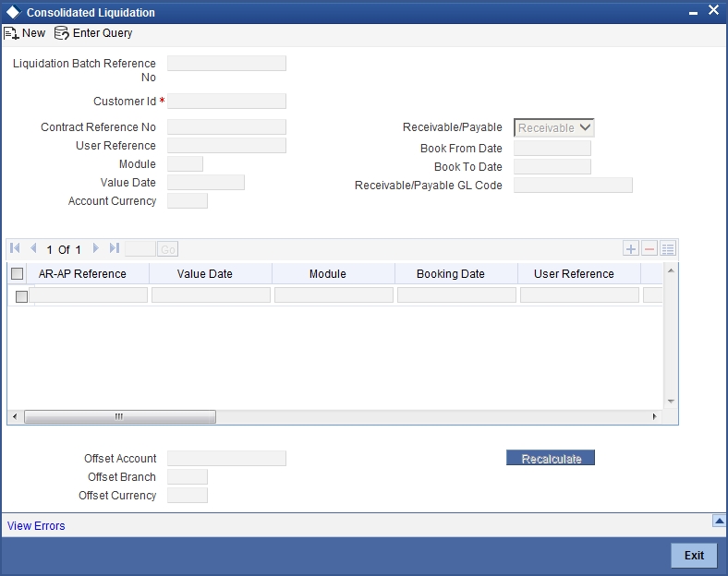Open the View Errors link

(x=36, y=526)
